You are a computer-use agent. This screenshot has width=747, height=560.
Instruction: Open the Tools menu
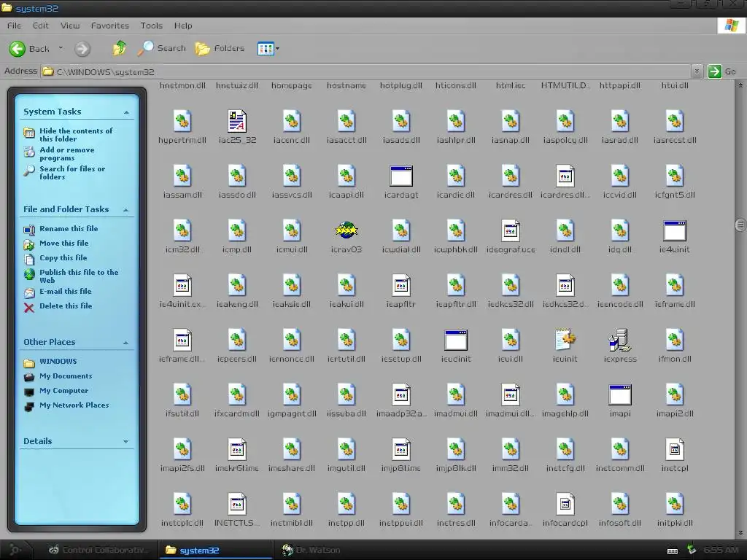[152, 26]
